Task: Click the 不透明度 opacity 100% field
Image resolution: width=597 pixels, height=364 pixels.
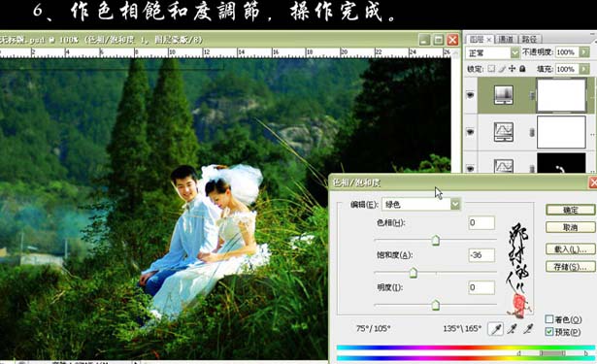Action: tap(567, 52)
